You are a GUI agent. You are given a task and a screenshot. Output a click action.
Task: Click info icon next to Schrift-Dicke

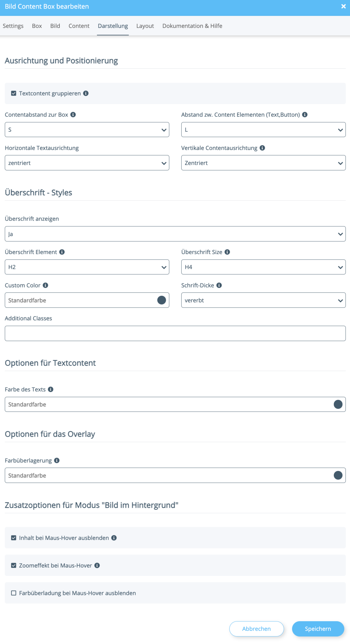[x=219, y=285]
